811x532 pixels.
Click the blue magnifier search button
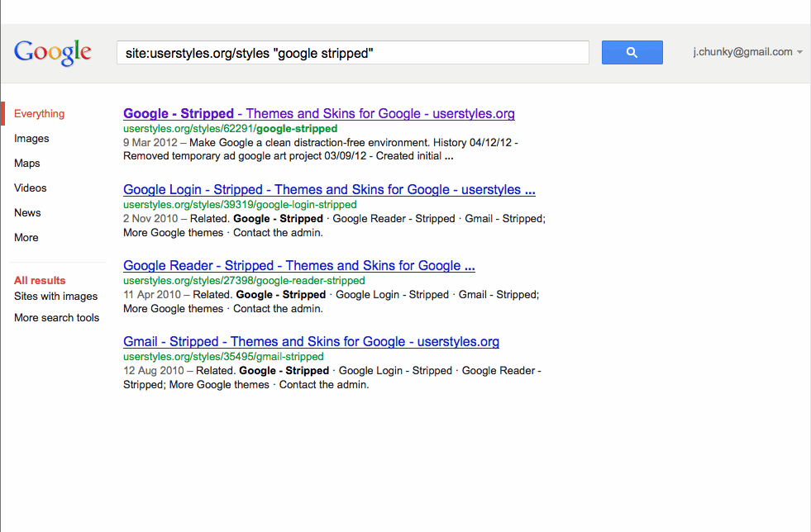(632, 52)
